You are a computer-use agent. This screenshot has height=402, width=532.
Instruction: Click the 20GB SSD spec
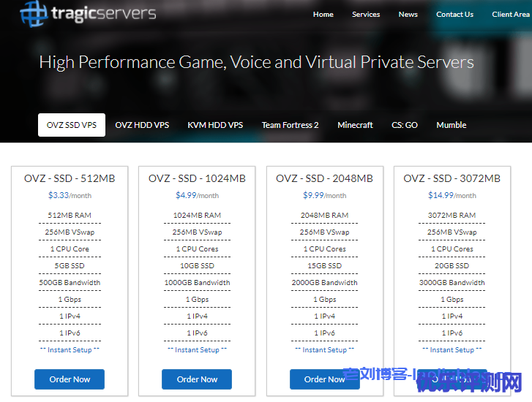pos(452,266)
